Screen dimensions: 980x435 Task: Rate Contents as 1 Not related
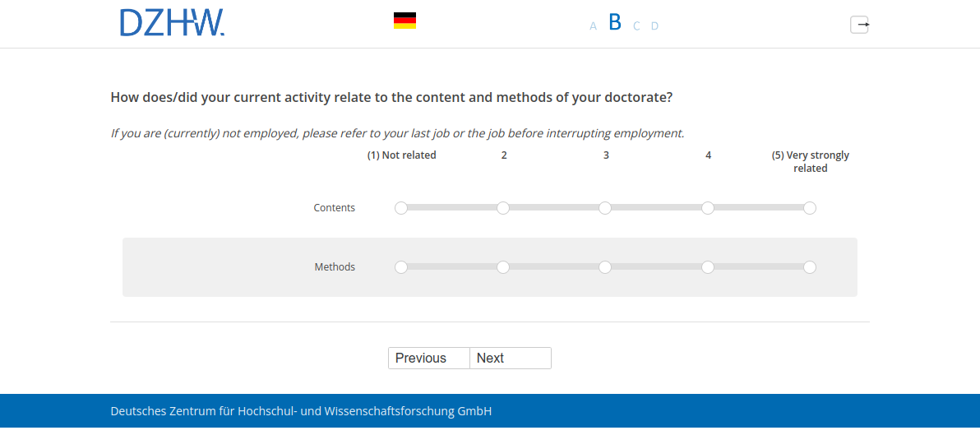point(401,208)
